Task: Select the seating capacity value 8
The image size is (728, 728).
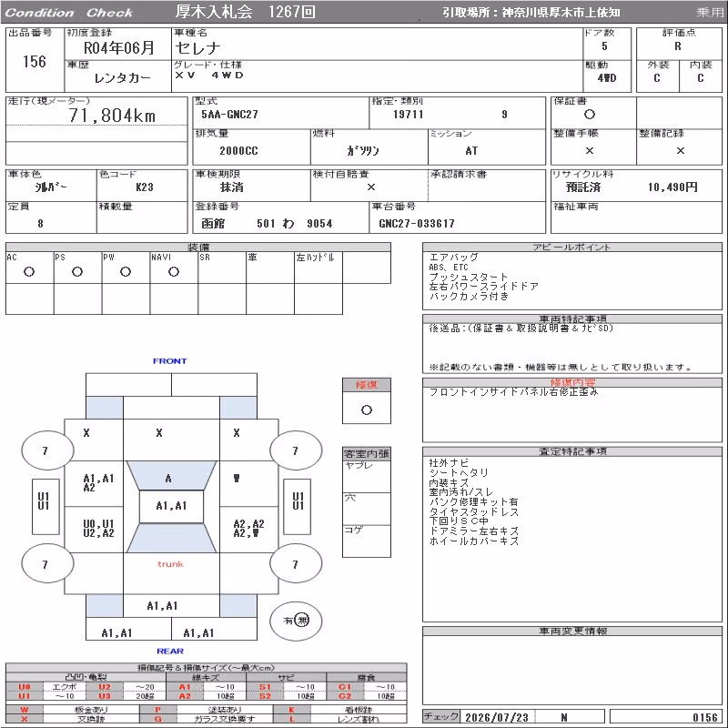Action: coord(40,223)
